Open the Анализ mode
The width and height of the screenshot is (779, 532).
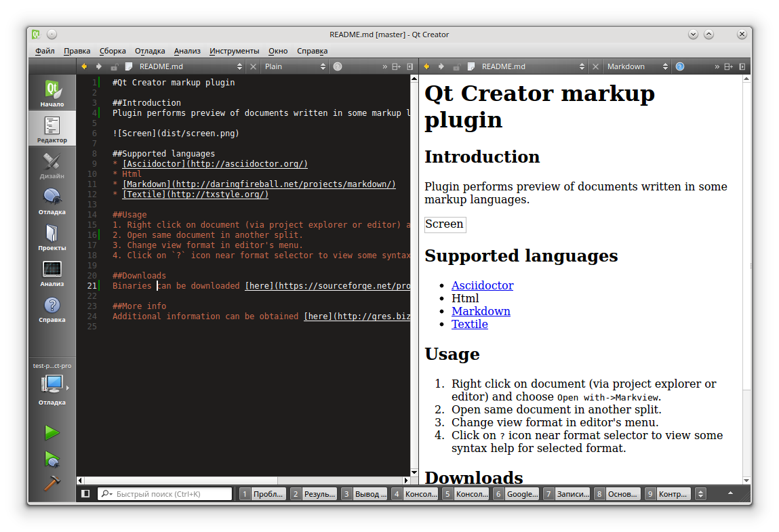coord(52,273)
